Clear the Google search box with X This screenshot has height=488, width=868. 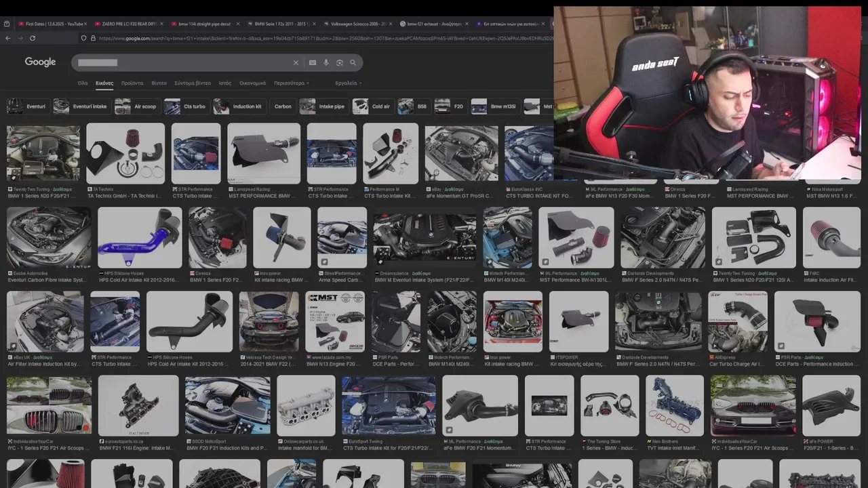coord(296,62)
